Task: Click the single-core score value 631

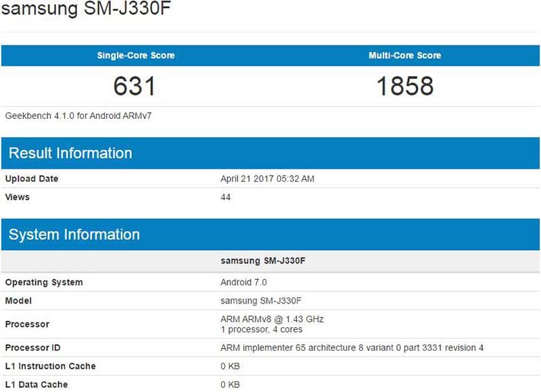Action: pyautogui.click(x=135, y=86)
